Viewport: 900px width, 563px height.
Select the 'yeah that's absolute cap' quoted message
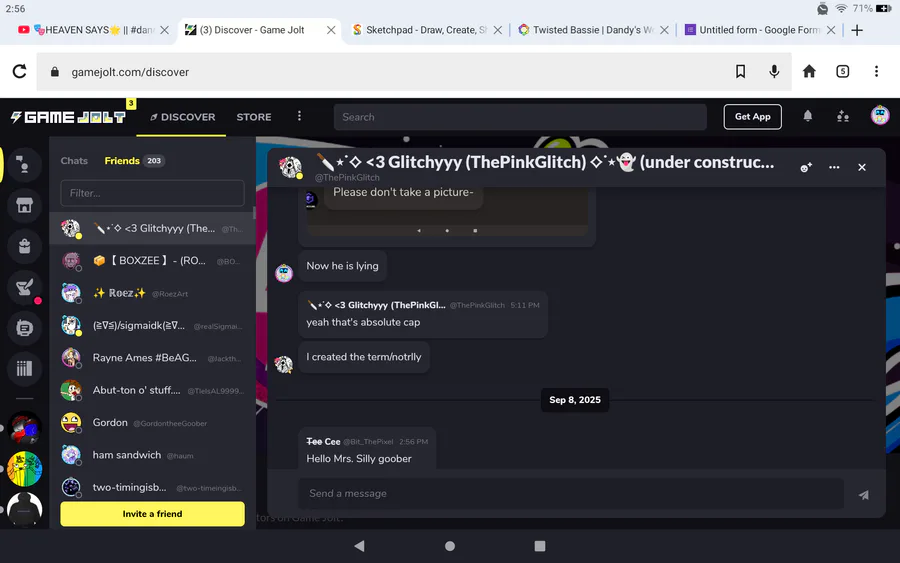click(x=422, y=314)
